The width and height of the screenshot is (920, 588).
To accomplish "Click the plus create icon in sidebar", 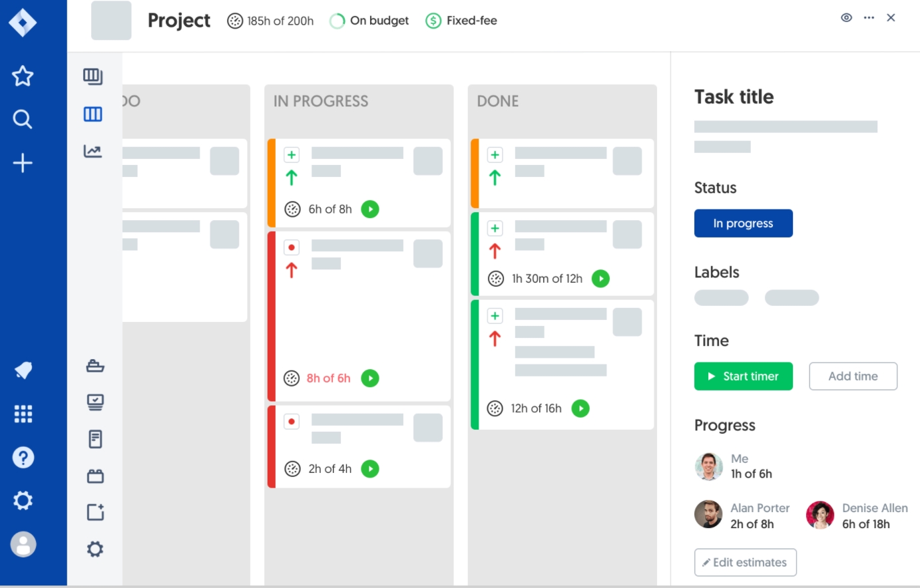I will [x=23, y=163].
